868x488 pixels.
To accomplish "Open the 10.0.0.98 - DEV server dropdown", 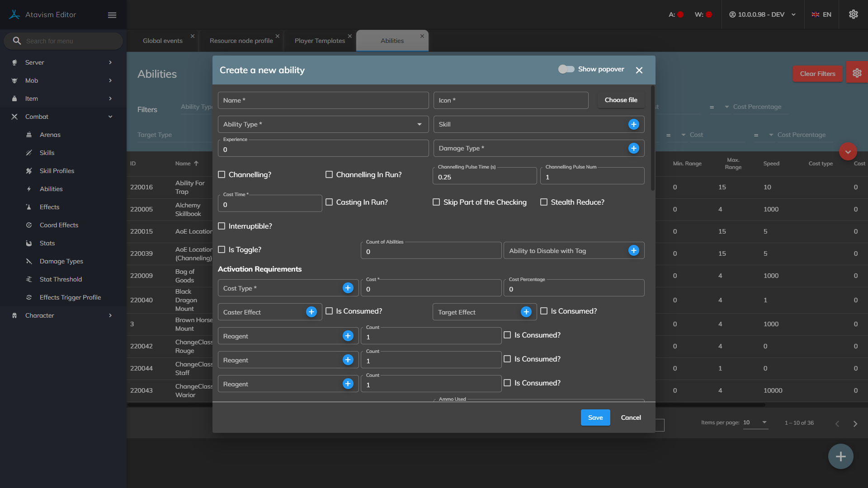I will click(762, 14).
